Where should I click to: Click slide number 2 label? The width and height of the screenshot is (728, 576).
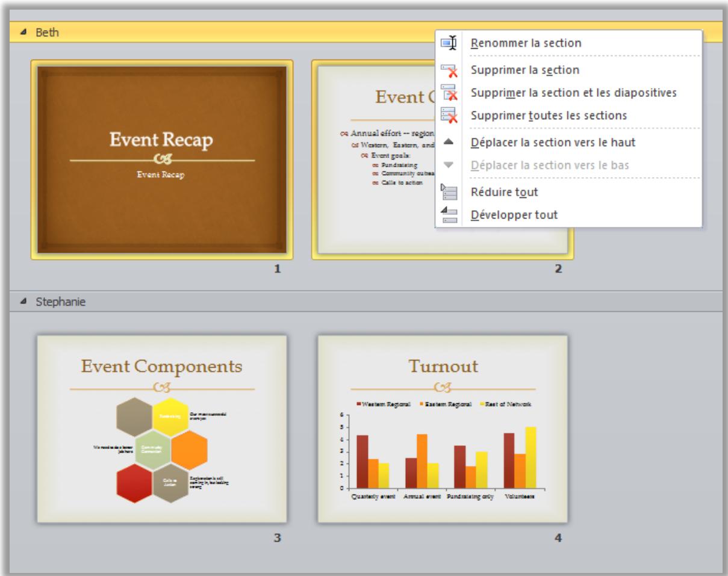tap(558, 270)
